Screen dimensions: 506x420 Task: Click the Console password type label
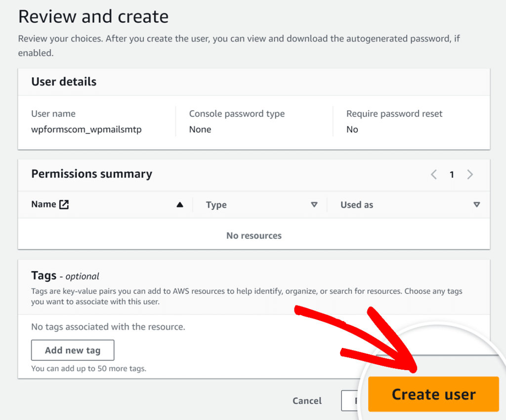237,114
